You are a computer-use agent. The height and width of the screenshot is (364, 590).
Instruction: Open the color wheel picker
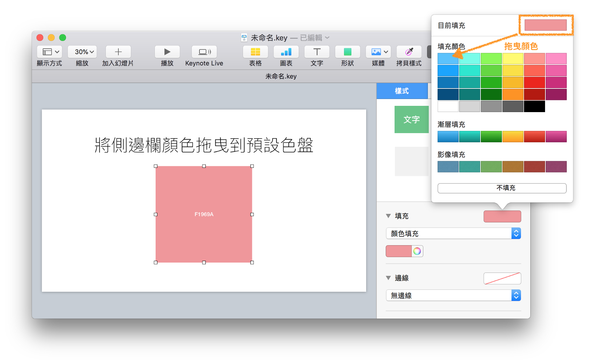[x=417, y=251]
